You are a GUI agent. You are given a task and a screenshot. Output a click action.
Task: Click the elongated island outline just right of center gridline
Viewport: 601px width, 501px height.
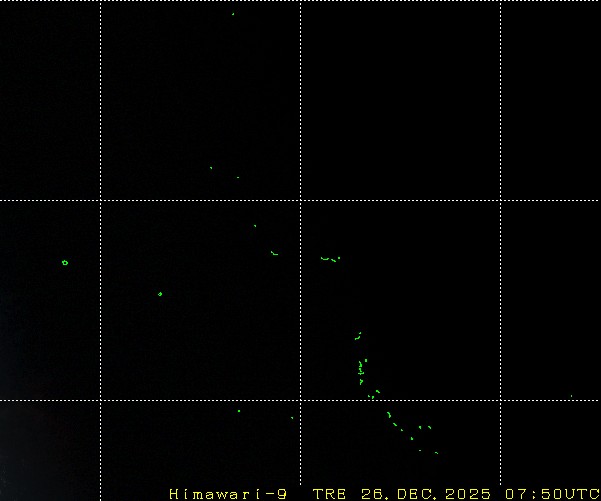[x=329, y=259]
